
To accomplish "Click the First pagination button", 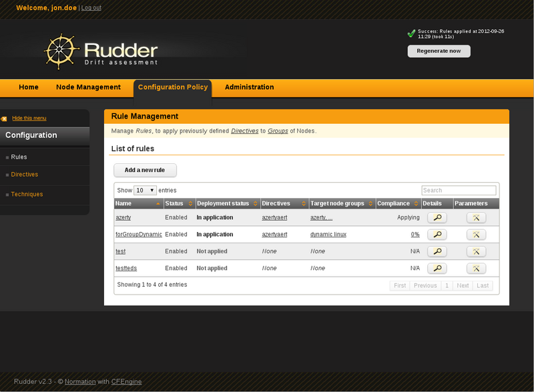I will [x=400, y=286].
